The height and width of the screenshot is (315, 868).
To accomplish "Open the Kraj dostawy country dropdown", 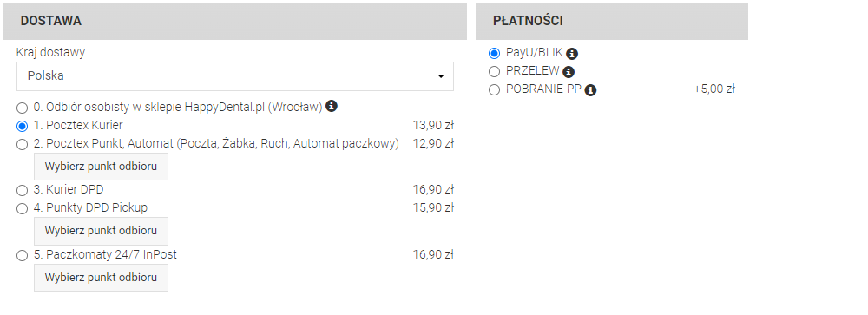I will pos(234,75).
